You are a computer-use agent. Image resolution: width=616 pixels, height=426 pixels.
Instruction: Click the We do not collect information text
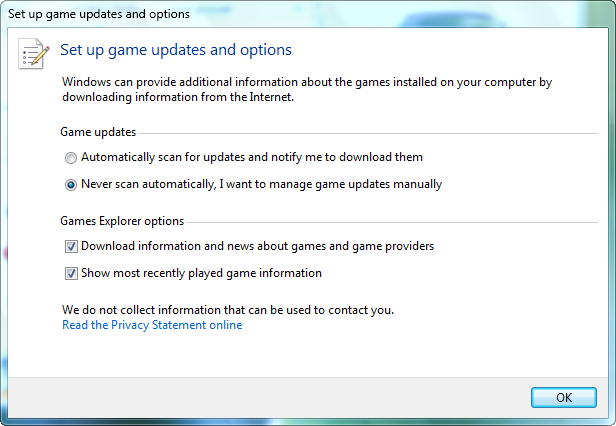228,310
